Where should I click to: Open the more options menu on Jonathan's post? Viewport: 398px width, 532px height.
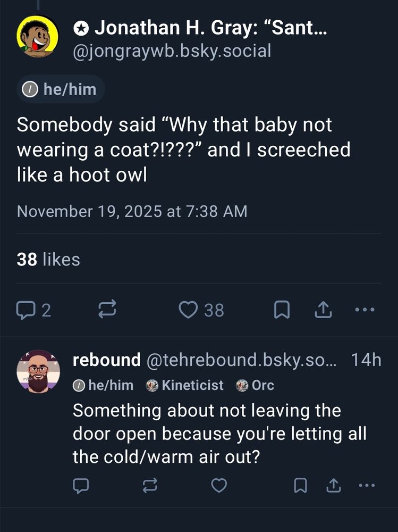pyautogui.click(x=364, y=310)
